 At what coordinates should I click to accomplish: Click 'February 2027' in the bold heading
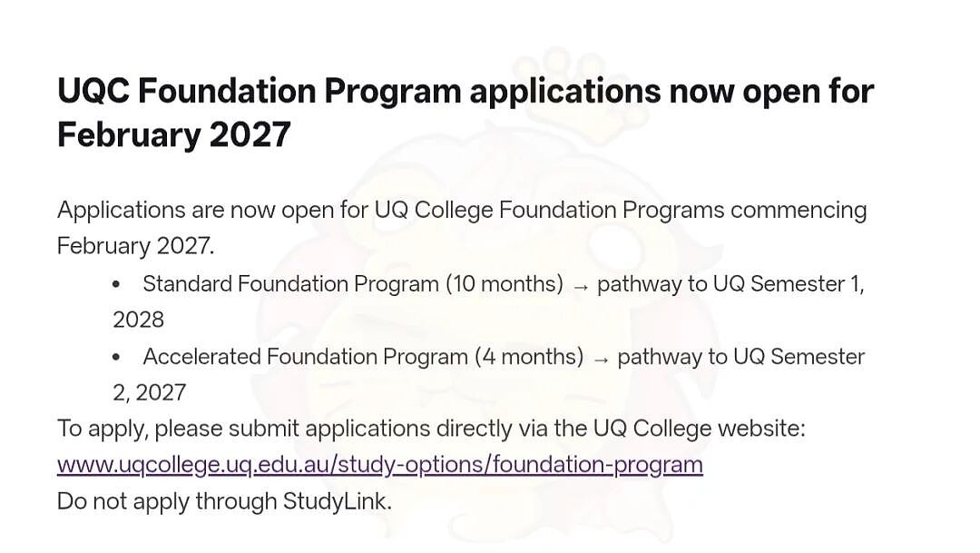click(x=173, y=134)
